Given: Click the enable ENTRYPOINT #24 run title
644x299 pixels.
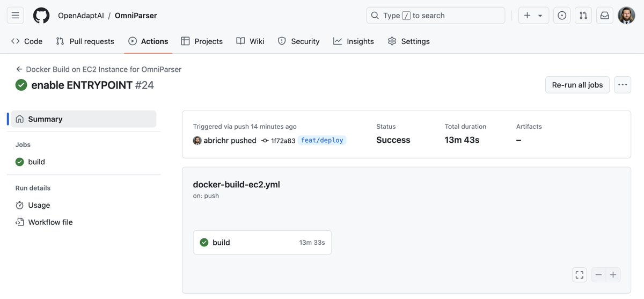Looking at the screenshot, I should tap(92, 85).
